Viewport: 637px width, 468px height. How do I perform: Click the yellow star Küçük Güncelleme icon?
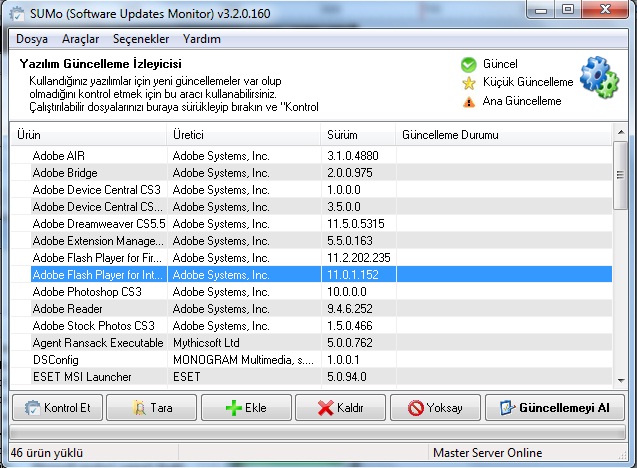(468, 83)
